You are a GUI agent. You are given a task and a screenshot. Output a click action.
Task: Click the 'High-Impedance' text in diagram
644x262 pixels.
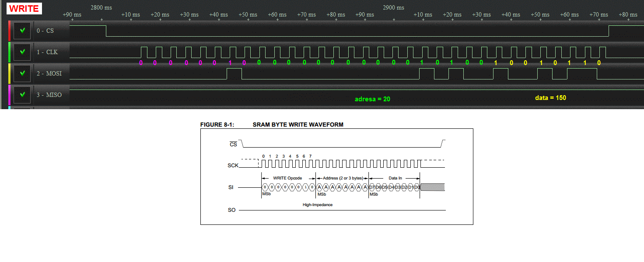[x=318, y=205]
